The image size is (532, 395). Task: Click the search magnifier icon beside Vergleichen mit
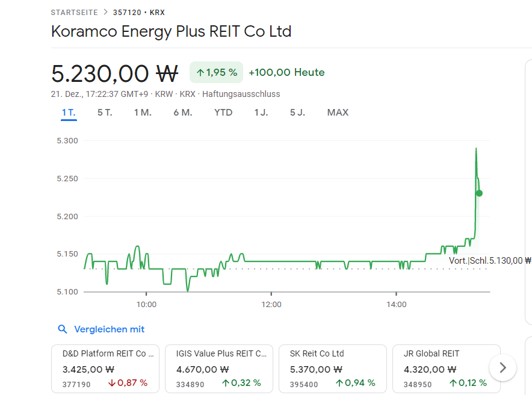[x=63, y=329]
